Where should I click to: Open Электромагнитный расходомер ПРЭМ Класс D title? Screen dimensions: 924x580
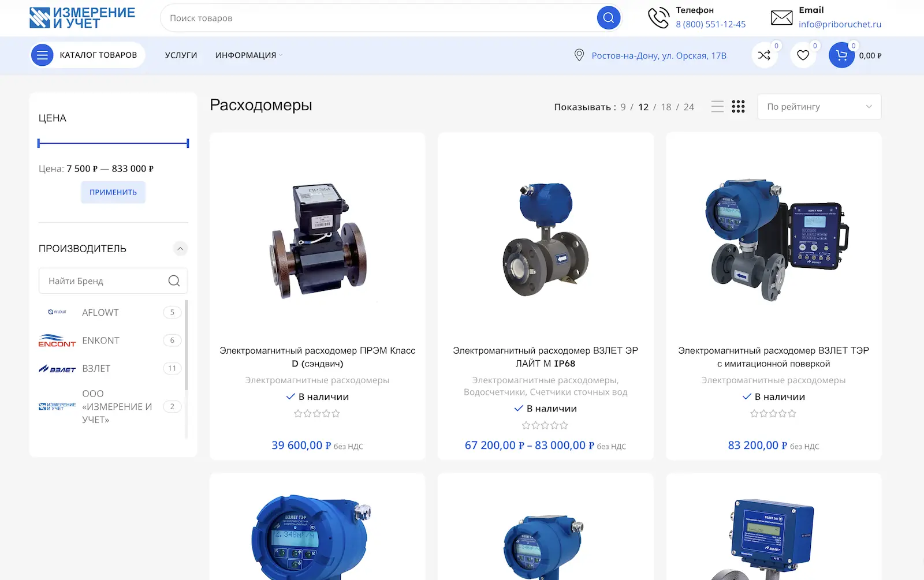317,357
